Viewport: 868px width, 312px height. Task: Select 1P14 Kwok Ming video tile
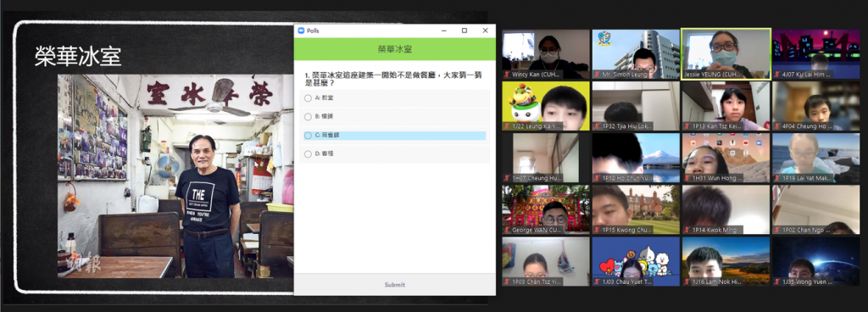point(726,209)
